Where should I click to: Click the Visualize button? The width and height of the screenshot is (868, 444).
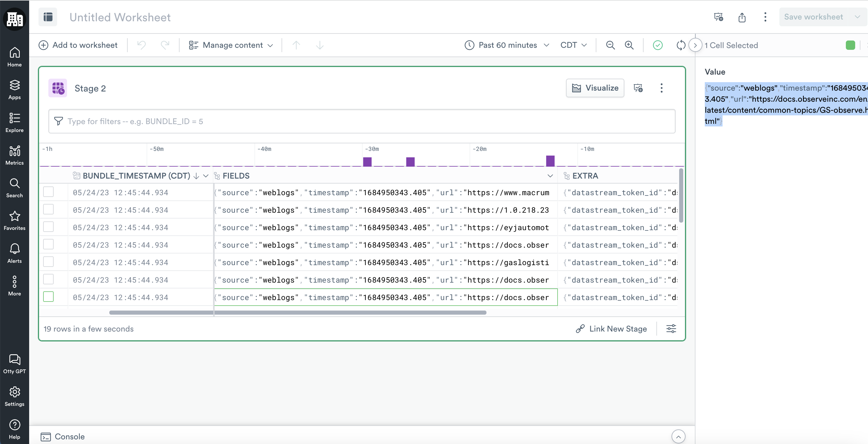point(595,88)
